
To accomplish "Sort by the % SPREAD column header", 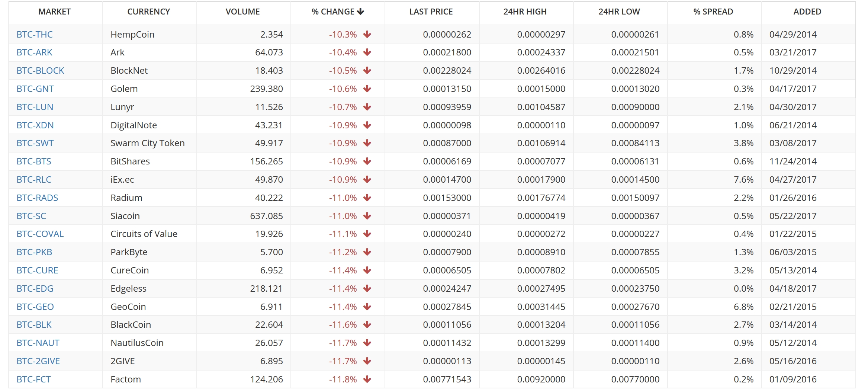I will 713,12.
